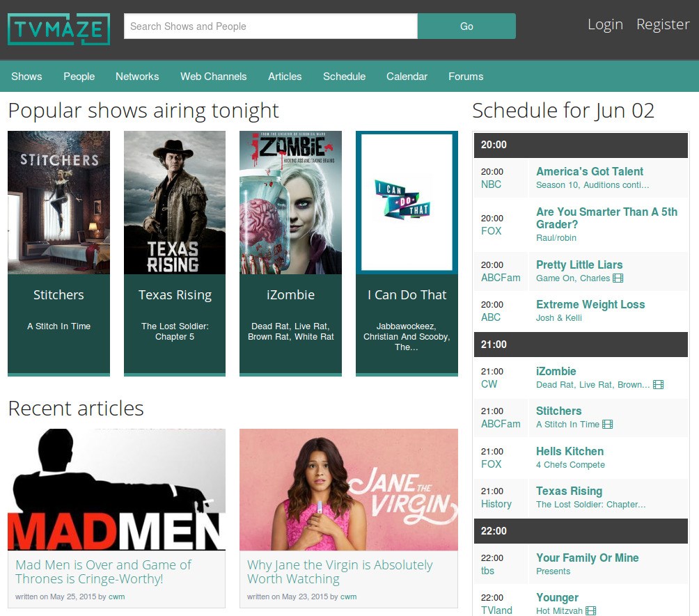Open episode A Stitch In Time on Stitchers card
Viewport: 699px width, 616px height.
tap(59, 326)
